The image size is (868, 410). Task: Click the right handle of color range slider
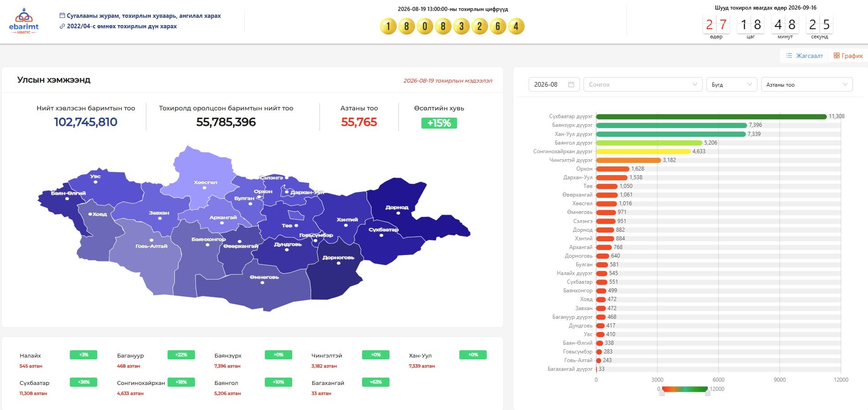[x=708, y=392]
